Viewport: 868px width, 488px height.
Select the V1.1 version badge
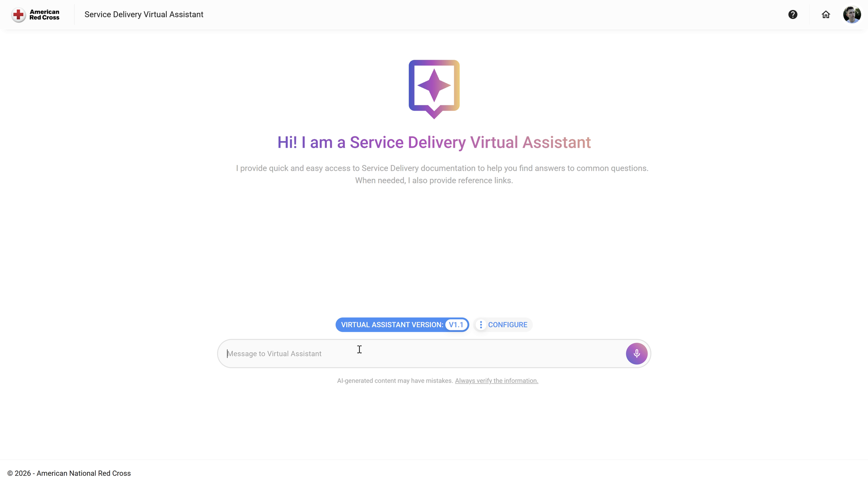(456, 325)
